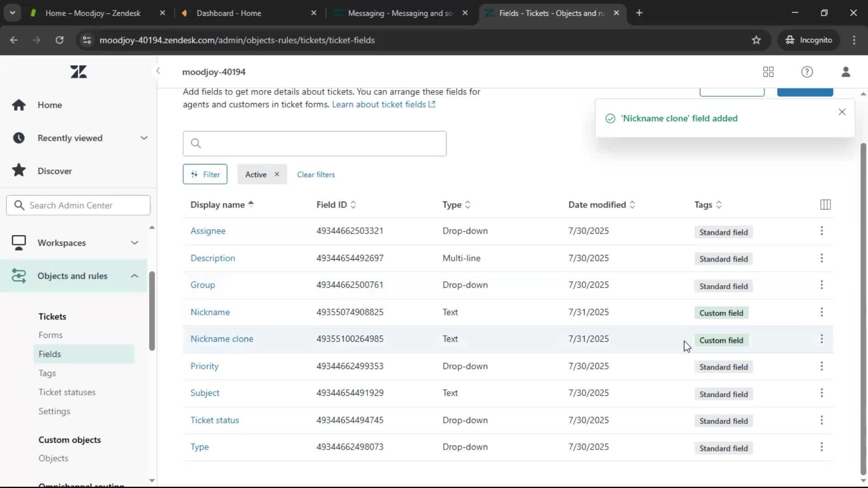Image resolution: width=868 pixels, height=488 pixels.
Task: Click the main page vertical scrollbar
Action: point(863,309)
